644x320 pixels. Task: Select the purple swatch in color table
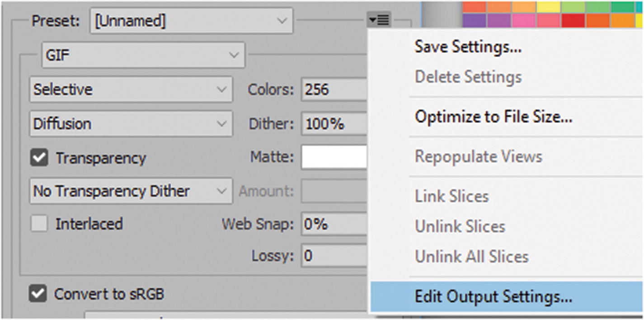tap(475, 20)
